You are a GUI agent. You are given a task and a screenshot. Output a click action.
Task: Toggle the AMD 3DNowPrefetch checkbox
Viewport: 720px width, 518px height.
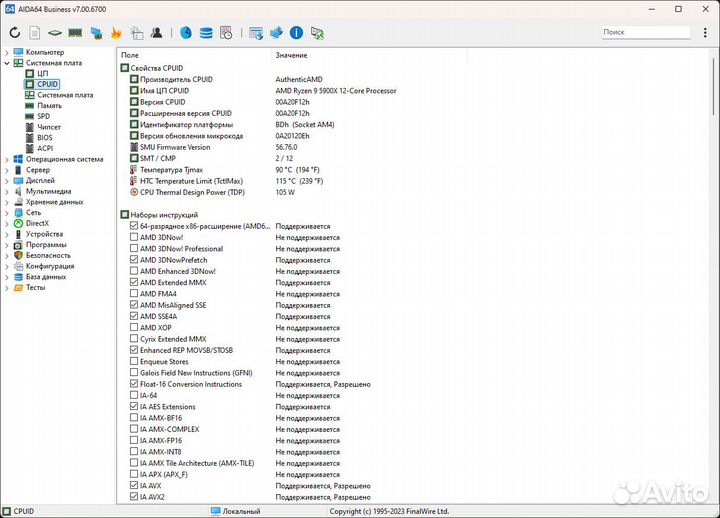pos(134,260)
